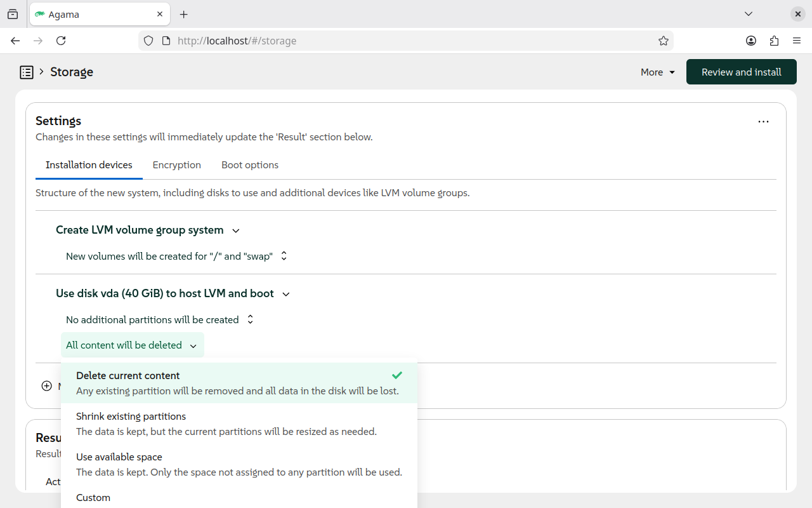Go back to the previous page
This screenshot has height=508, width=812.
coord(15,41)
